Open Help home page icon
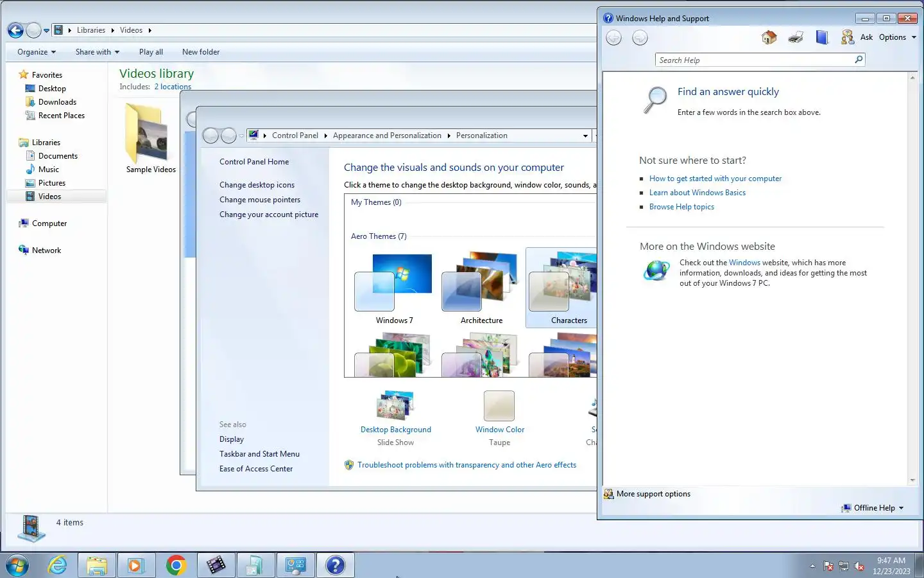Screen dimensions: 924x578 [769, 37]
